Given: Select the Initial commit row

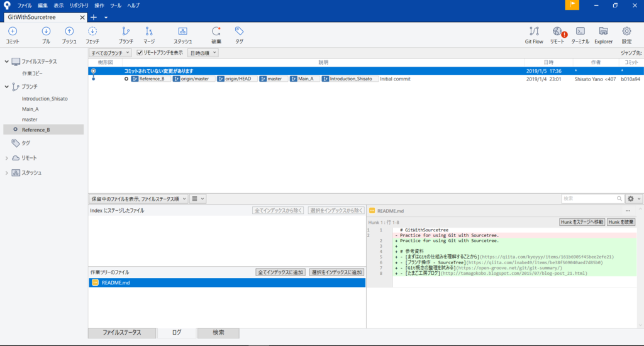Looking at the screenshot, I should [x=366, y=79].
